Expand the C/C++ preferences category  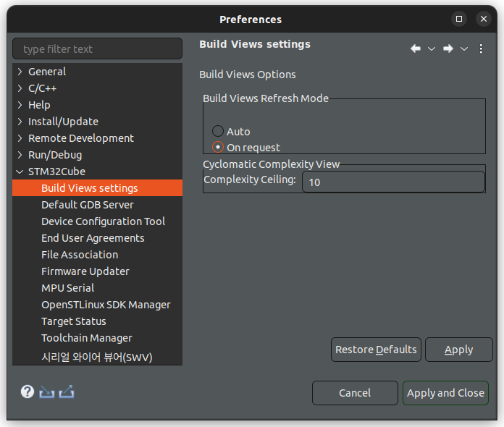coord(20,88)
